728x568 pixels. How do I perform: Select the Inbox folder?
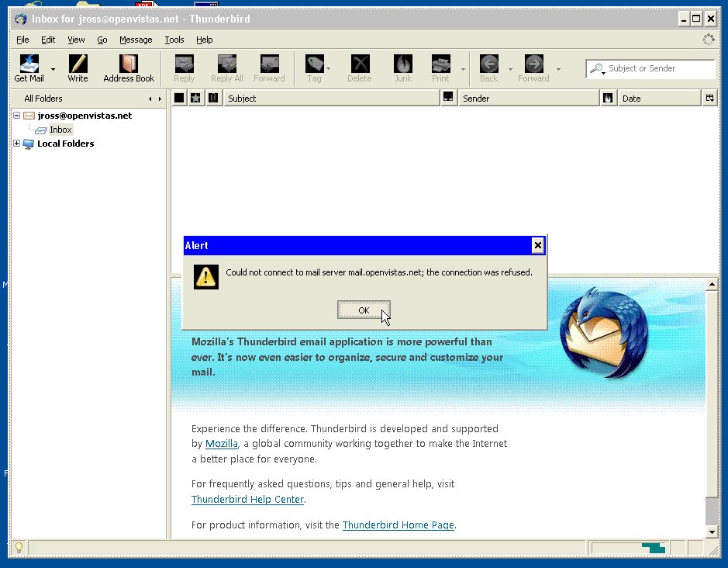coord(60,130)
